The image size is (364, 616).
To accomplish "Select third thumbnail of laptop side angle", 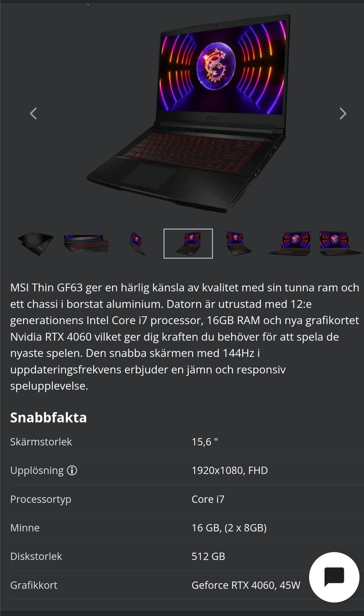I will 137,244.
